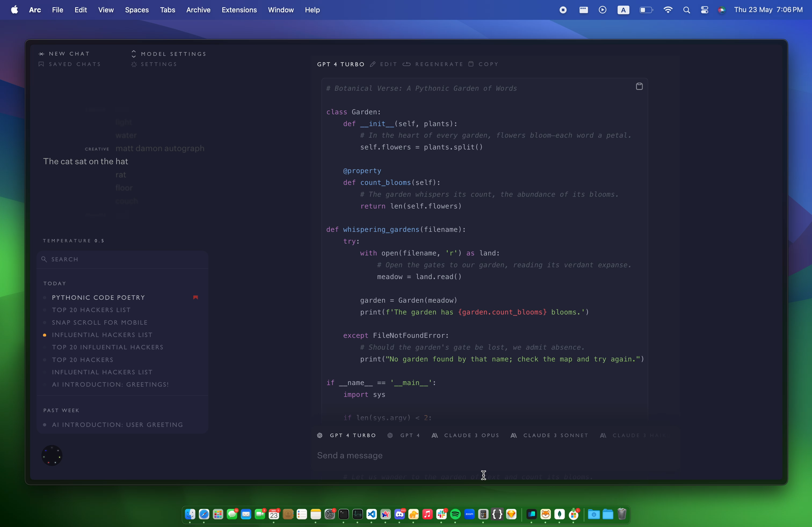Image resolution: width=812 pixels, height=527 pixels.
Task: Click the red bookmark on Pythonic Code Poetry
Action: (195, 298)
